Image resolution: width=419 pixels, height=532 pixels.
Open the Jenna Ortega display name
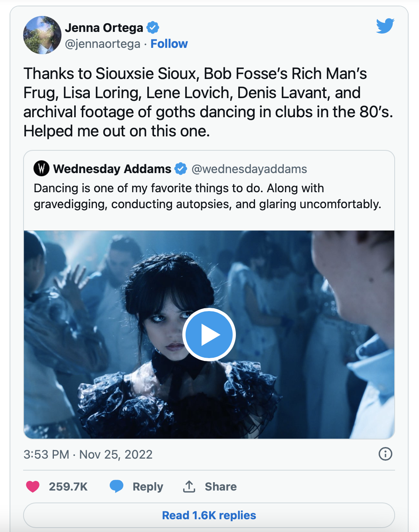tap(104, 28)
